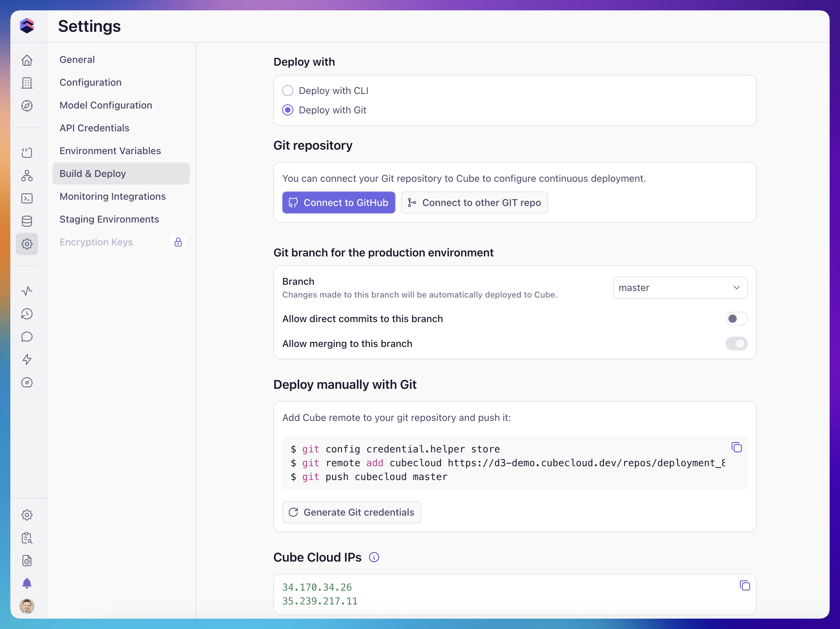
Task: Open the database cylinder icon
Action: [27, 221]
